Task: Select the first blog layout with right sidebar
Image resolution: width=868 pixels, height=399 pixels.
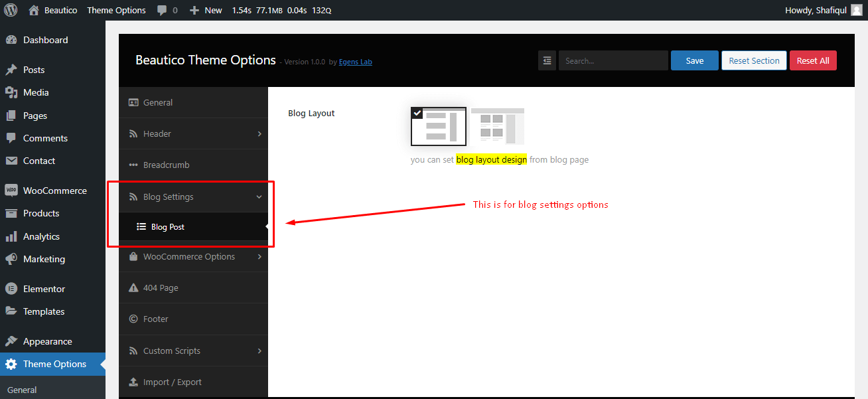Action: coord(439,126)
